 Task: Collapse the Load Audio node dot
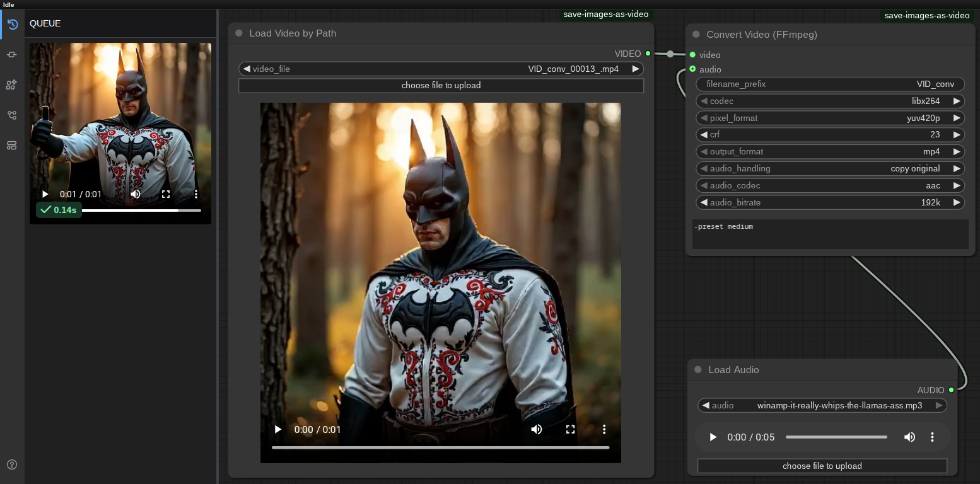click(698, 370)
